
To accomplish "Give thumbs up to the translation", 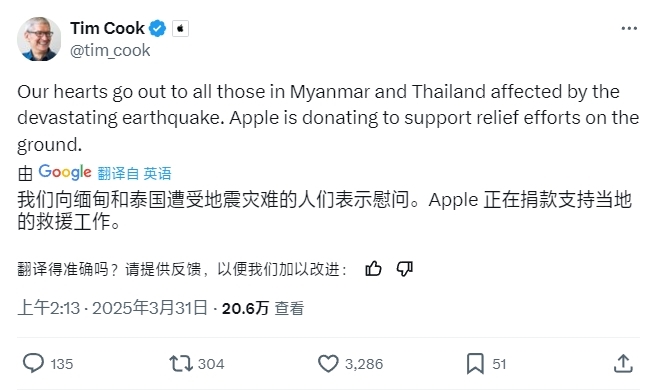I will (x=373, y=269).
